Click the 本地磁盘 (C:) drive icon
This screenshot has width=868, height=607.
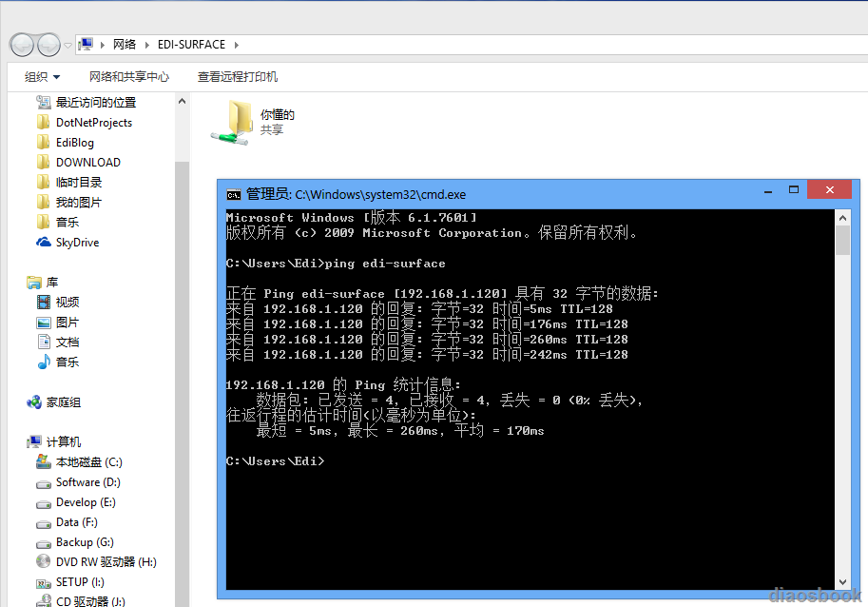coord(43,461)
